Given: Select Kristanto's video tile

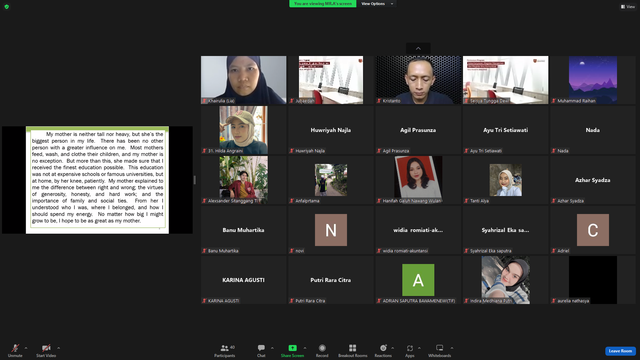Looking at the screenshot, I should (418, 80).
